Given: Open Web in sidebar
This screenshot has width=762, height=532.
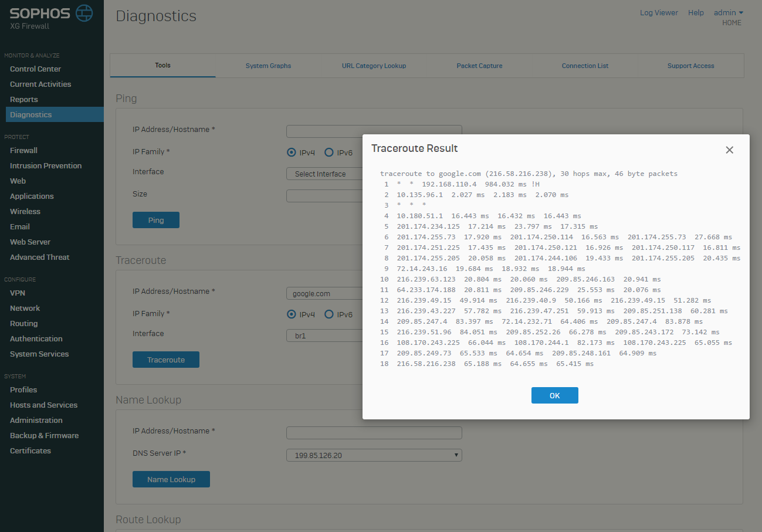Looking at the screenshot, I should [x=18, y=181].
